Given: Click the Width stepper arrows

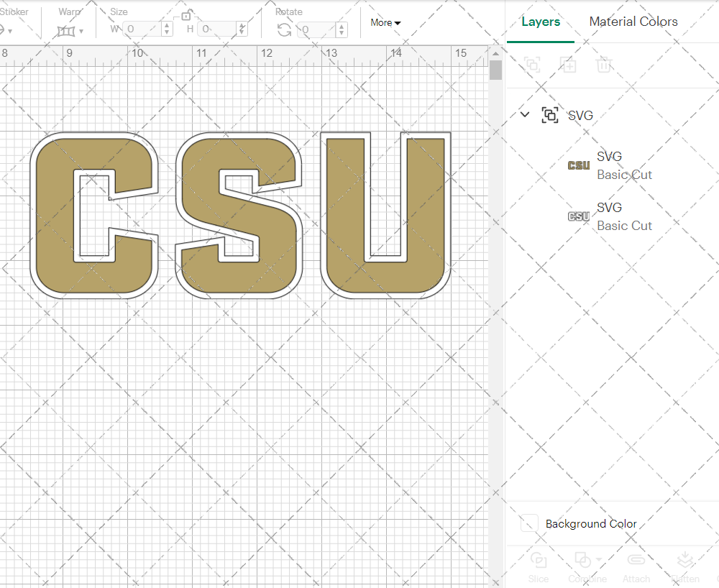Looking at the screenshot, I should (167, 29).
